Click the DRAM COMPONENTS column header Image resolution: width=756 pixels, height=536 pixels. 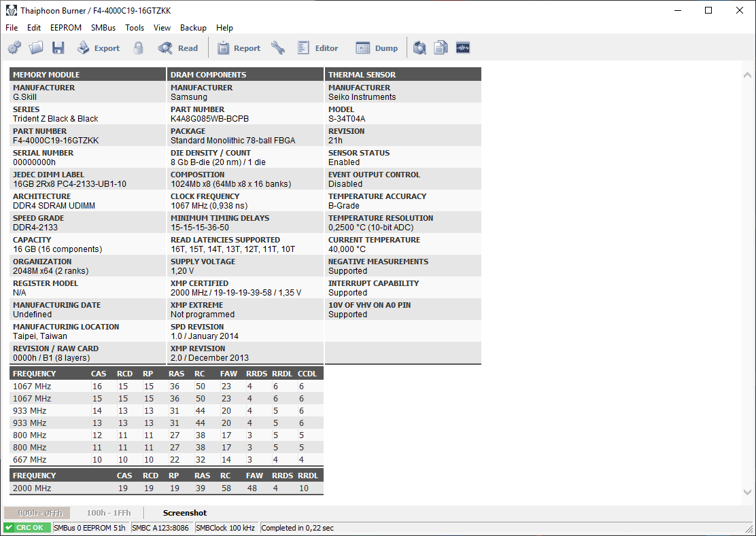pos(245,74)
